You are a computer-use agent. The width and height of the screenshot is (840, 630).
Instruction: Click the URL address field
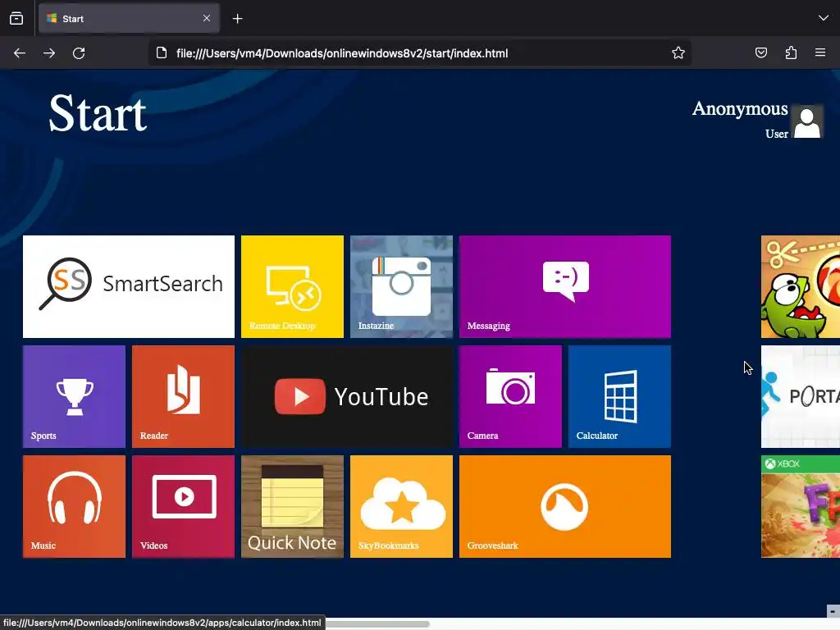[420, 53]
